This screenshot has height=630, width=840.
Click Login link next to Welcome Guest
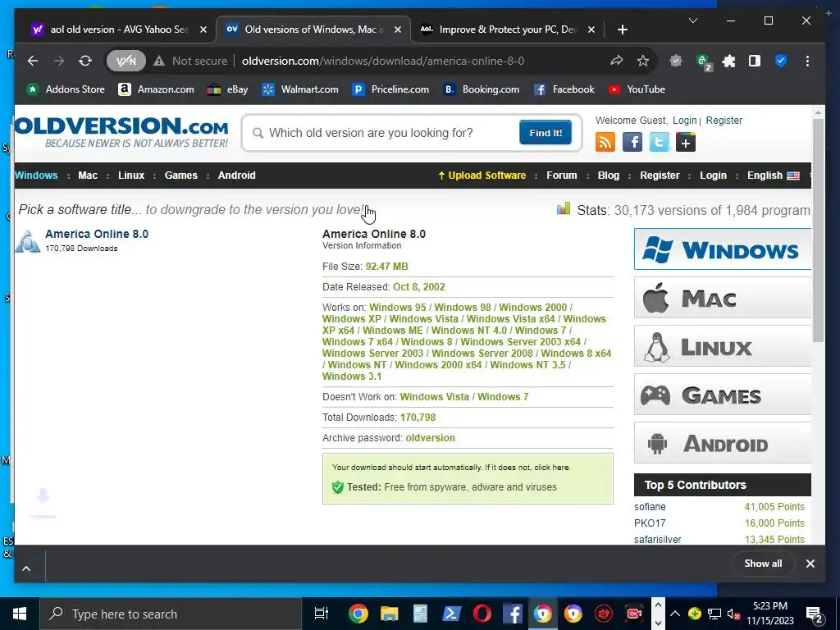pos(685,121)
